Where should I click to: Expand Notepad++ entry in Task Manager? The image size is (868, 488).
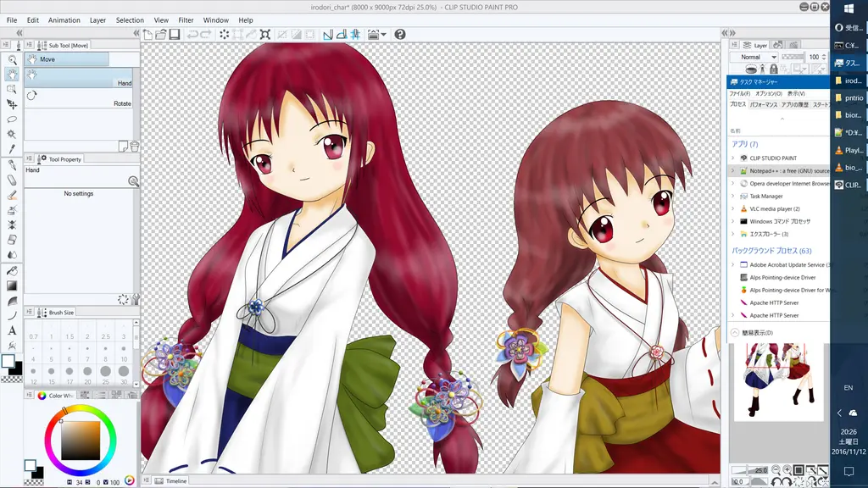733,171
